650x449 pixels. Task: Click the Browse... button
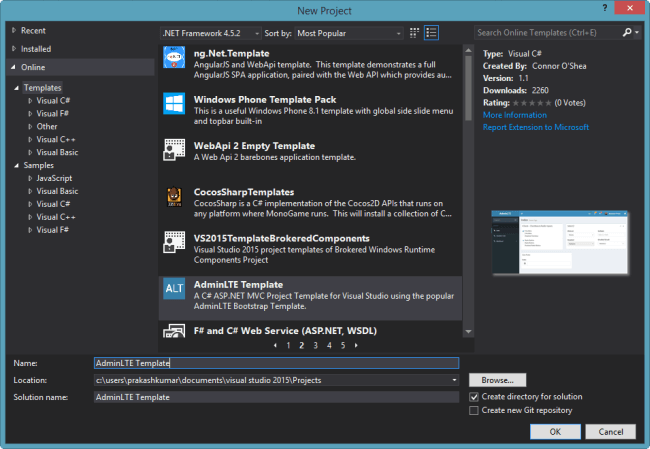[x=497, y=380]
